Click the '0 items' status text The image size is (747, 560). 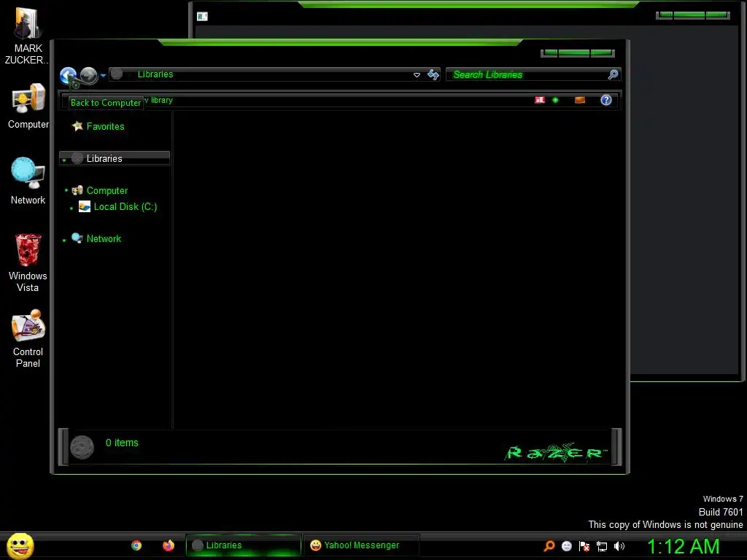click(122, 443)
